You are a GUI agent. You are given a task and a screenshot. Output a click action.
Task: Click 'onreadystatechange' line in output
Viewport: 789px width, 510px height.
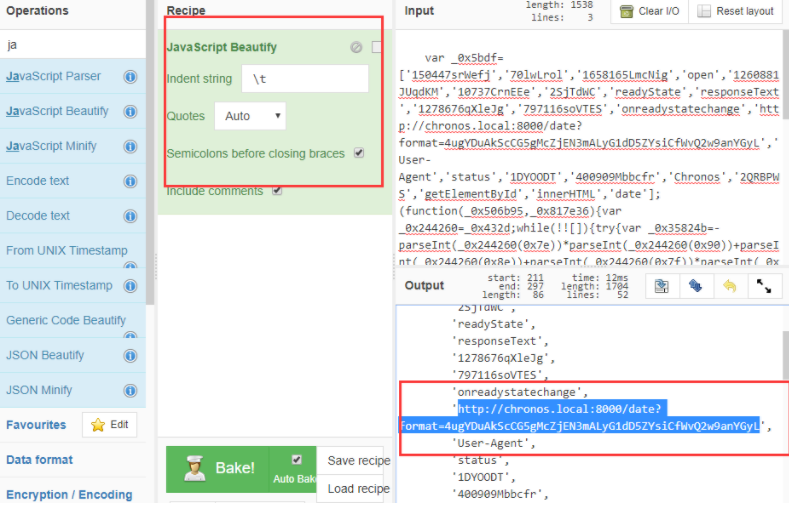520,392
